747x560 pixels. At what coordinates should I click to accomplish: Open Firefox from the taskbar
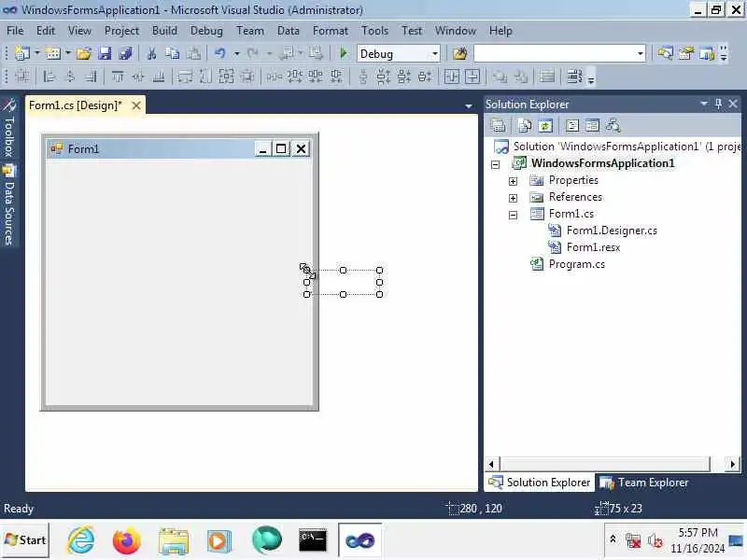[x=126, y=540]
